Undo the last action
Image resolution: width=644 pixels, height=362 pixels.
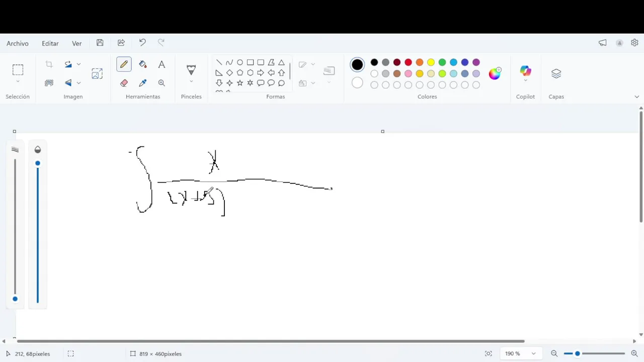[142, 43]
